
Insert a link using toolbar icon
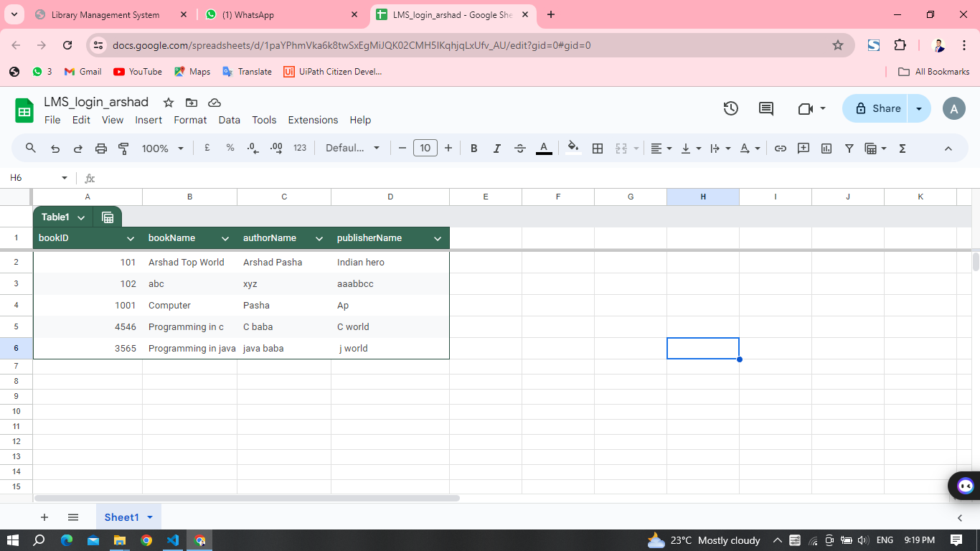click(781, 149)
